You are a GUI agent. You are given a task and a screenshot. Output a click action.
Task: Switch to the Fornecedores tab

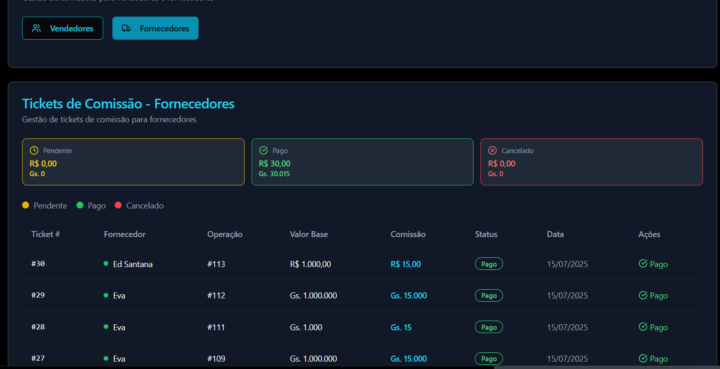tap(155, 28)
